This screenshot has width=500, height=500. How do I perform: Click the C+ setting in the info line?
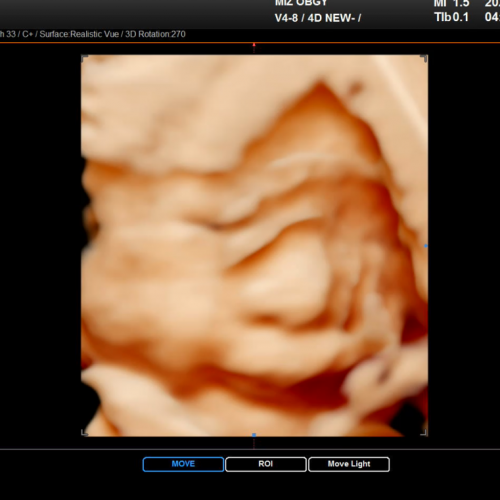[x=27, y=34]
